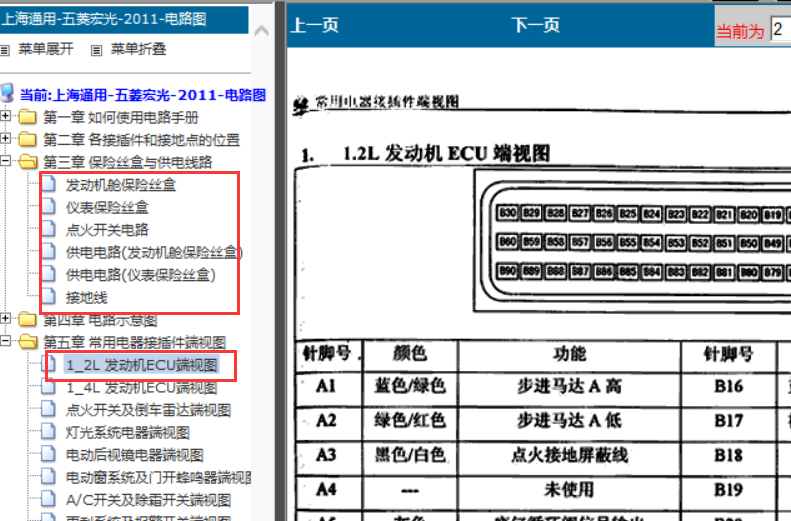The height and width of the screenshot is (521, 791).
Task: Click the sidebar scroll-up arrow
Action: (261, 31)
